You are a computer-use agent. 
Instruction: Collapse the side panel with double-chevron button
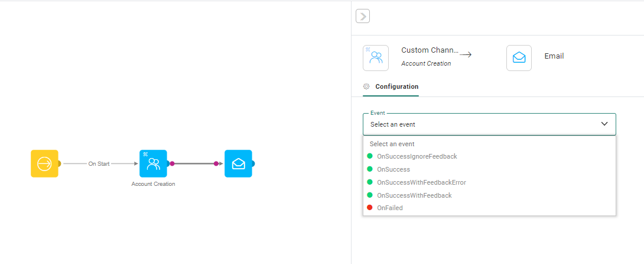click(363, 16)
